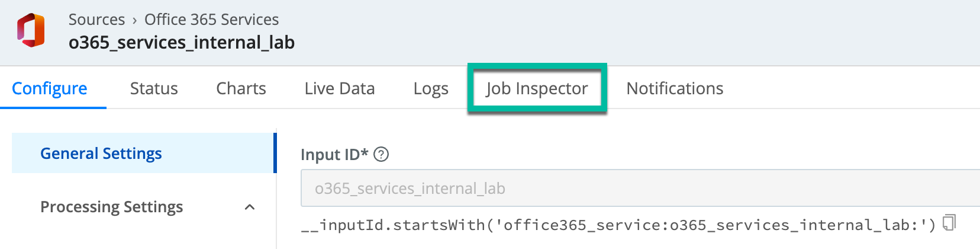Select General Settings in the sidebar
The width and height of the screenshot is (980, 249).
click(x=101, y=154)
